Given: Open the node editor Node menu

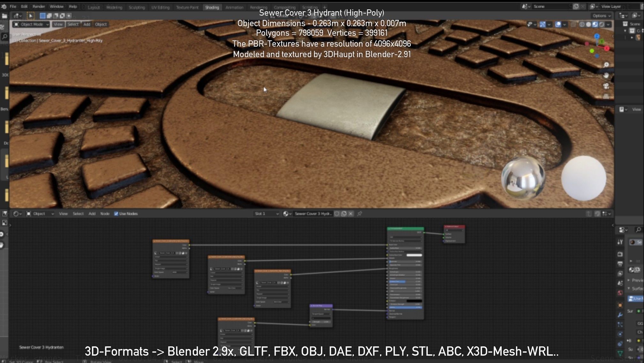Looking at the screenshot, I should pos(105,214).
